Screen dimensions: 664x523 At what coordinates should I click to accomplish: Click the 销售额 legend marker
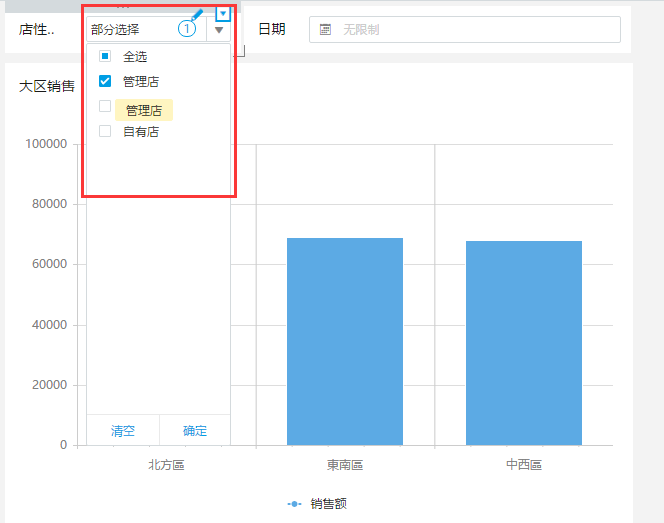point(294,504)
